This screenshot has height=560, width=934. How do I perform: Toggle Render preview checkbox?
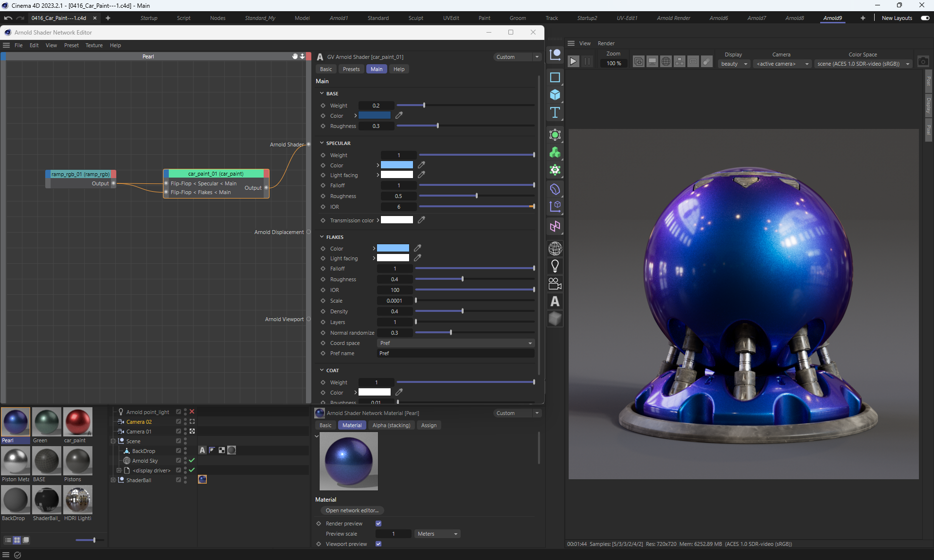click(x=378, y=524)
